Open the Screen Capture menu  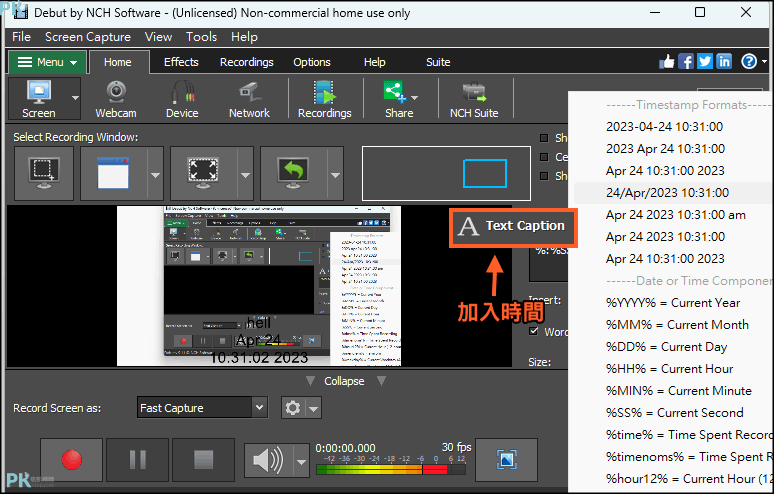88,37
